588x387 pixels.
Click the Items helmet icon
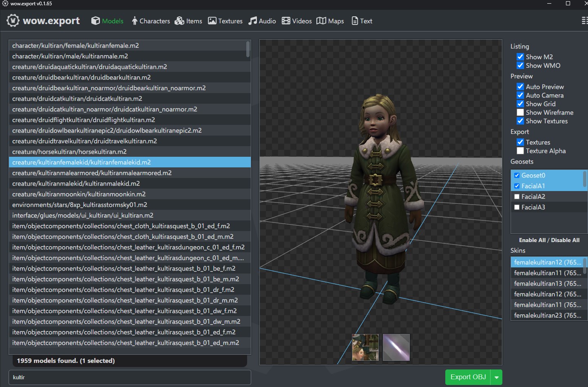[x=179, y=21]
